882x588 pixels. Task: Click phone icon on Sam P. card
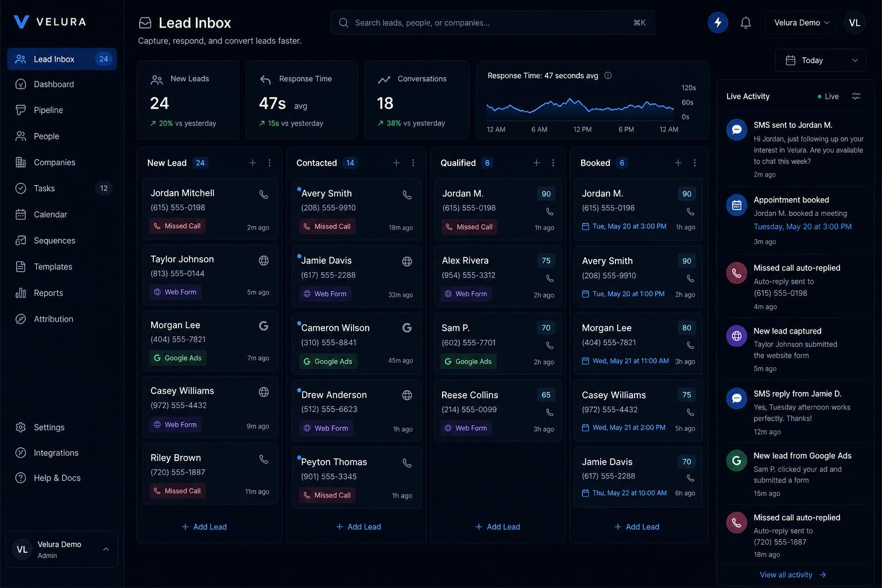[x=550, y=346]
